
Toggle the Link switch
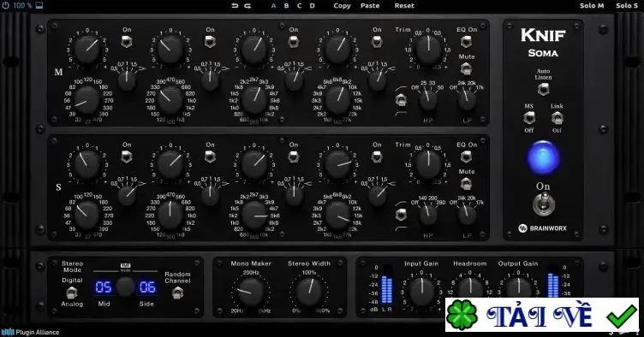557,118
